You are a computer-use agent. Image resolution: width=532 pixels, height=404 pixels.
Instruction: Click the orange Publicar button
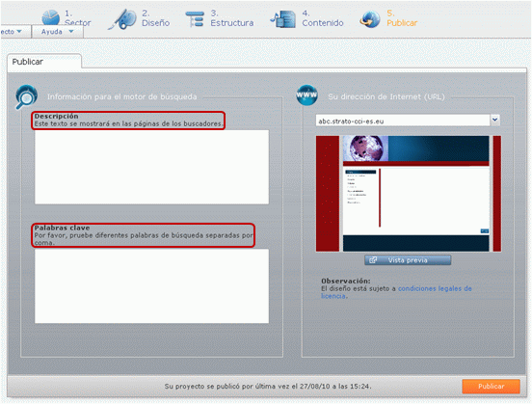click(491, 387)
